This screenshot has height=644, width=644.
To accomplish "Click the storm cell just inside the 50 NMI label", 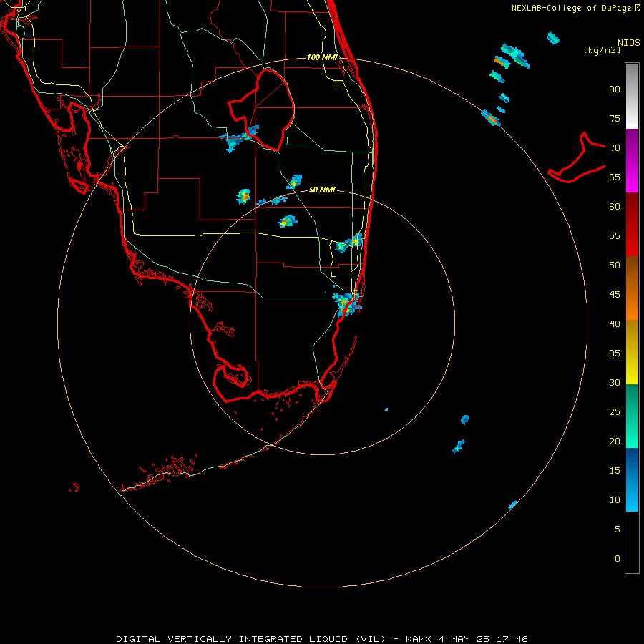I will pyautogui.click(x=288, y=221).
